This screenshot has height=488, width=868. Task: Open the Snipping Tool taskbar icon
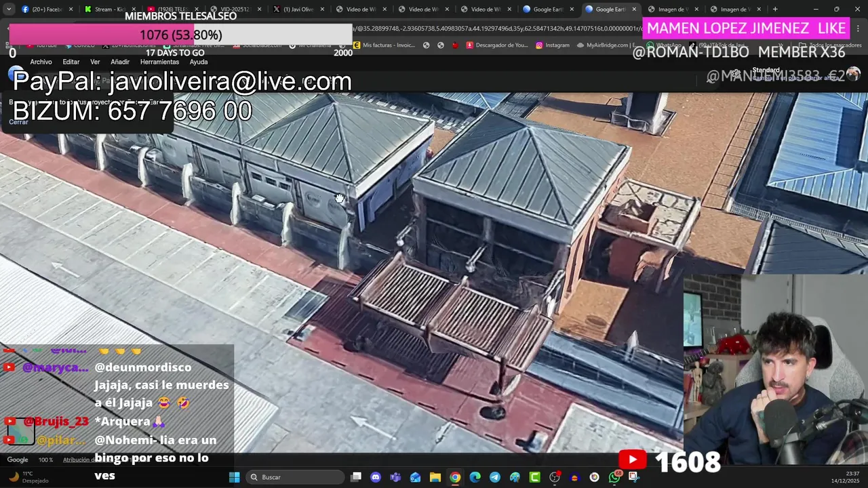click(633, 477)
